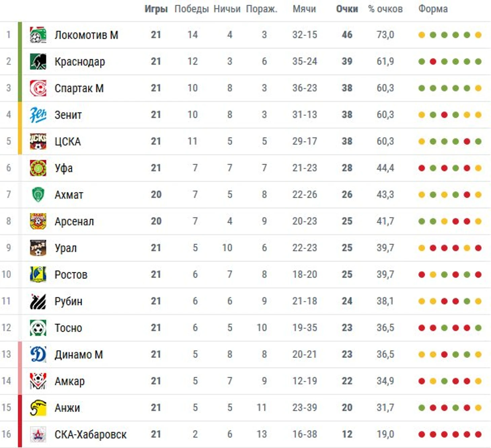Sort table by Очки column header
Image resolution: width=491 pixels, height=448 pixels.
(x=347, y=9)
